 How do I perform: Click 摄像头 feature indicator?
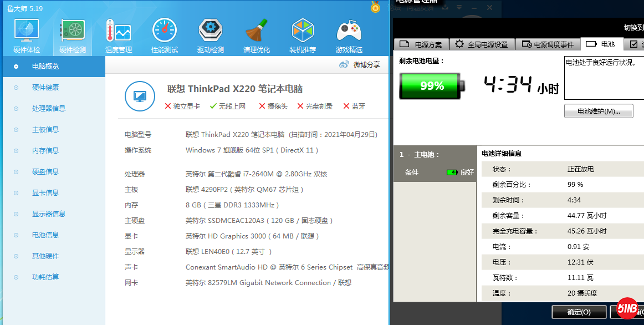[273, 106]
